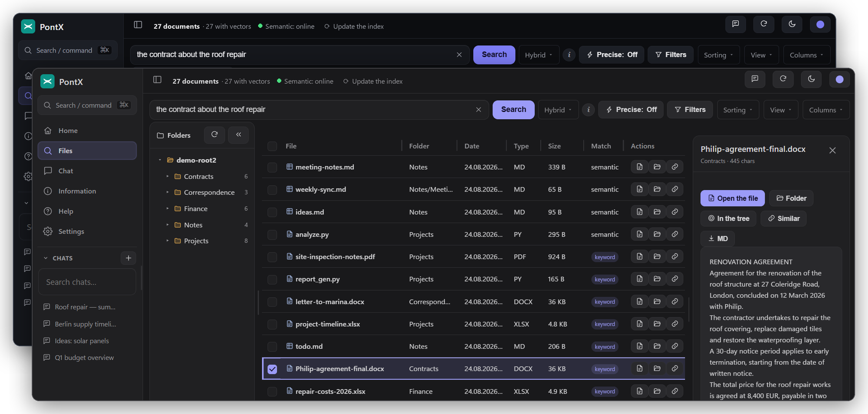Open folder icon for project-timeline.xlsx
This screenshot has width=868, height=414.
click(x=657, y=324)
